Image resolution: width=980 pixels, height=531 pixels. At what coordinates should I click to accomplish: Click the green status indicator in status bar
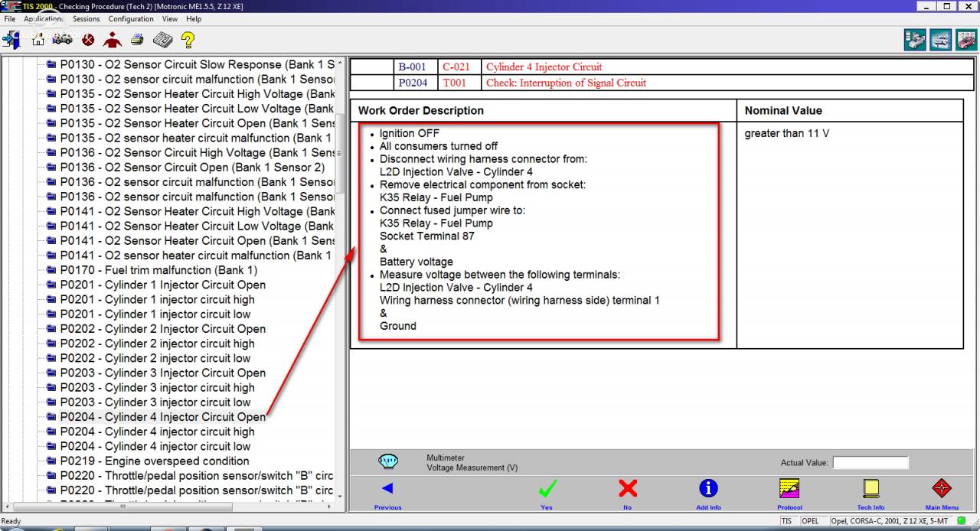(961, 521)
